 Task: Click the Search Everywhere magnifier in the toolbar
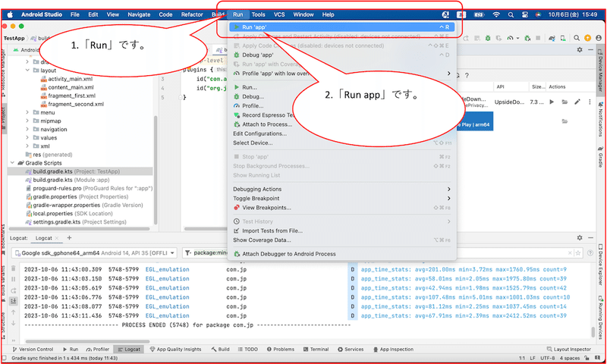[577, 38]
